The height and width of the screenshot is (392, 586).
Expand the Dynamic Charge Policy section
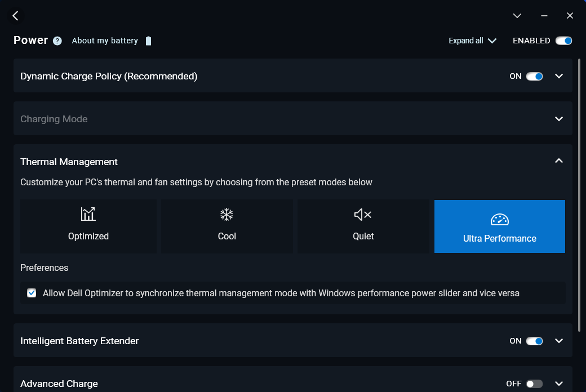pos(559,76)
